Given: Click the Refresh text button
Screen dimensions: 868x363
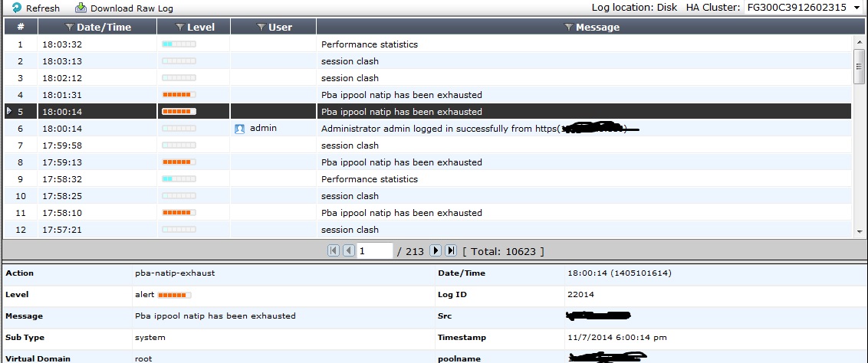Looking at the screenshot, I should 43,8.
